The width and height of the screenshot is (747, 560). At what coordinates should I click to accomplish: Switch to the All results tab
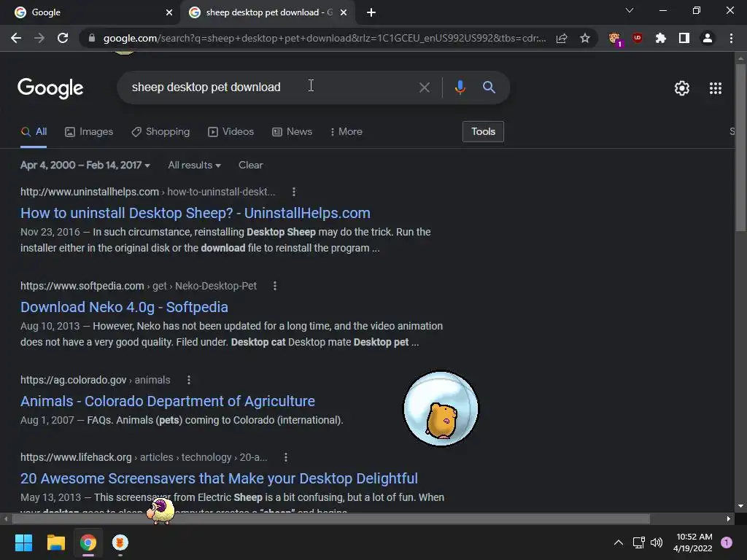click(x=34, y=131)
